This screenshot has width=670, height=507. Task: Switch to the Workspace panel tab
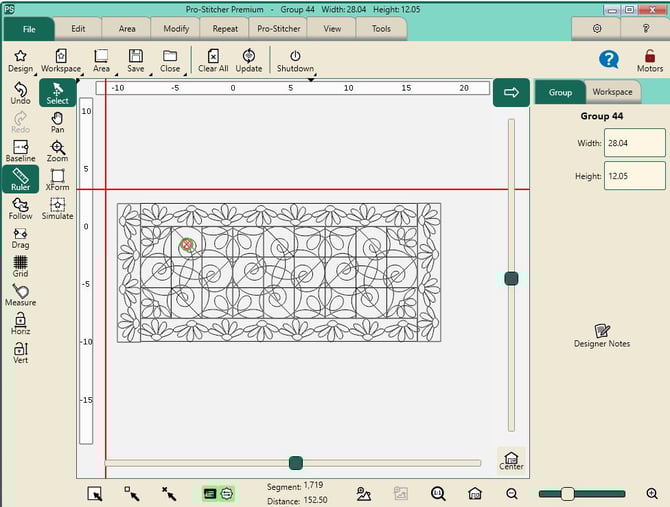click(612, 92)
